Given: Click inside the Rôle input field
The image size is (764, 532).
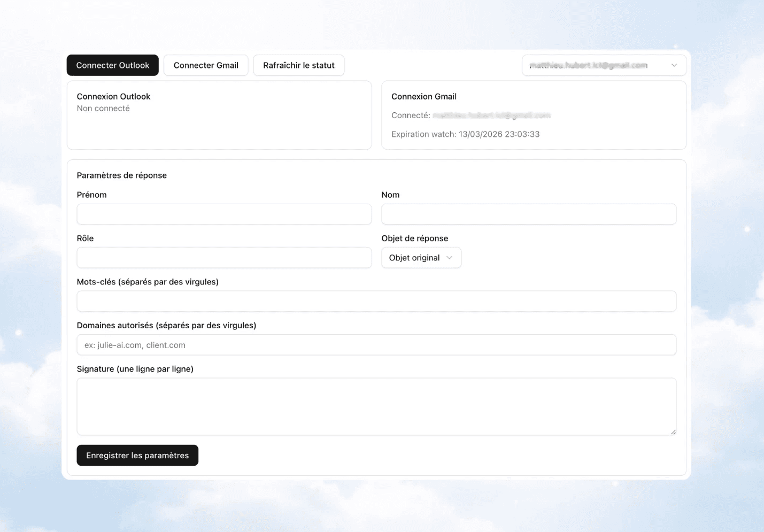Looking at the screenshot, I should coord(224,257).
